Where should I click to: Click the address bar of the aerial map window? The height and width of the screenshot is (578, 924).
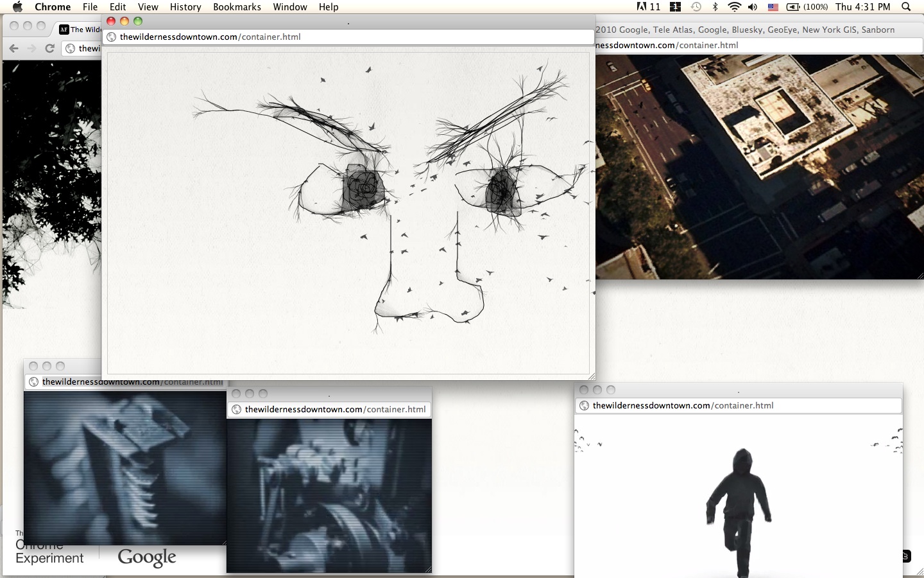(x=759, y=45)
